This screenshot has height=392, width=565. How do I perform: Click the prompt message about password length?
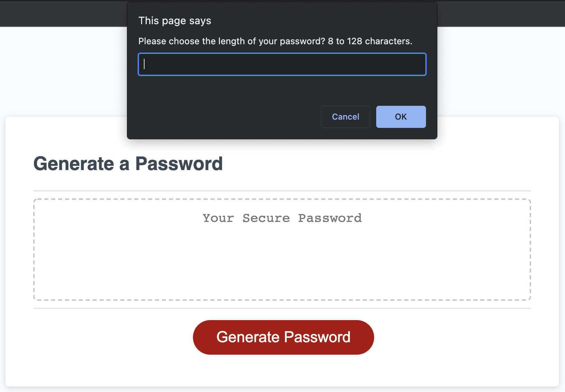point(275,41)
